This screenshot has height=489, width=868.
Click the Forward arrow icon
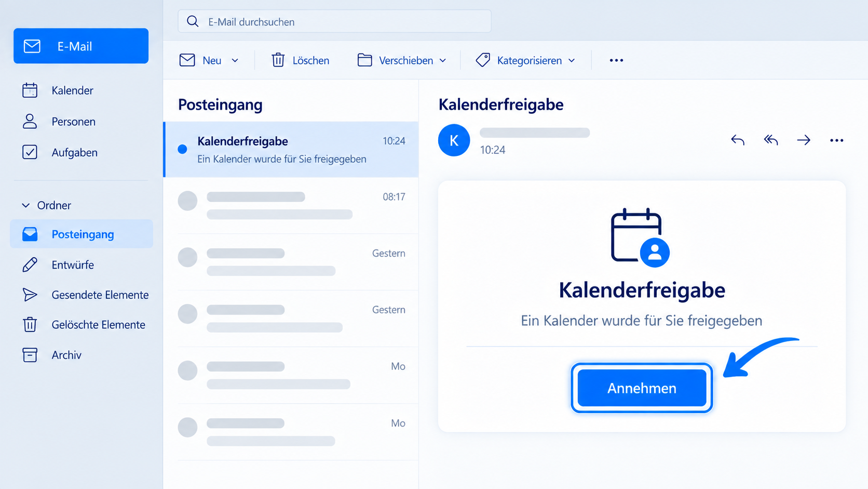[x=804, y=140]
